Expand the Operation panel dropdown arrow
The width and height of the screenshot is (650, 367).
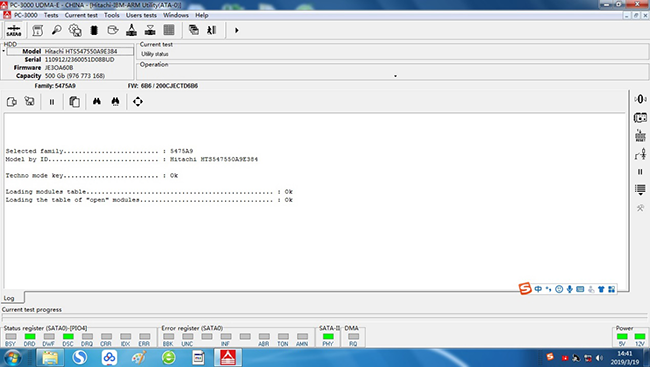pyautogui.click(x=395, y=76)
